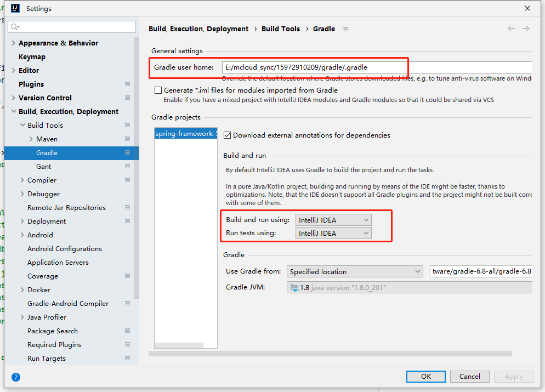Click the Gradle distribution location path field

coord(481,271)
